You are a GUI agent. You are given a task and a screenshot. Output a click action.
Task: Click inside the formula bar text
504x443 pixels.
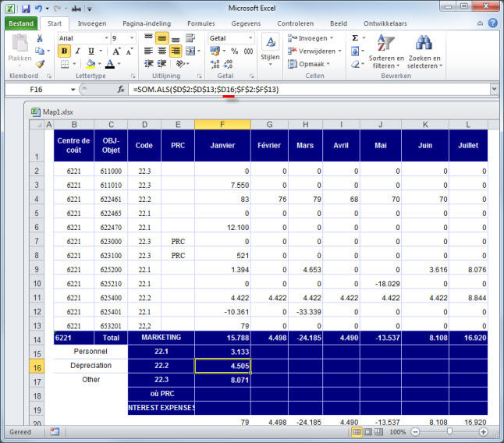coord(206,90)
